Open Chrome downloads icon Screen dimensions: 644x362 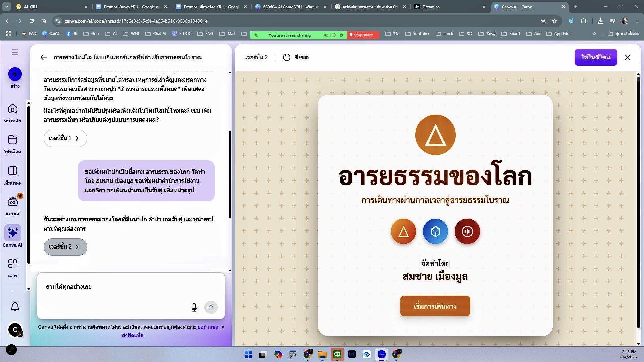(x=600, y=21)
